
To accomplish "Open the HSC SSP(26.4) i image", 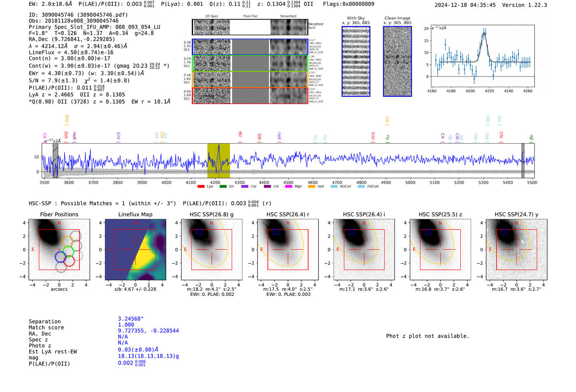I will click(x=364, y=249).
